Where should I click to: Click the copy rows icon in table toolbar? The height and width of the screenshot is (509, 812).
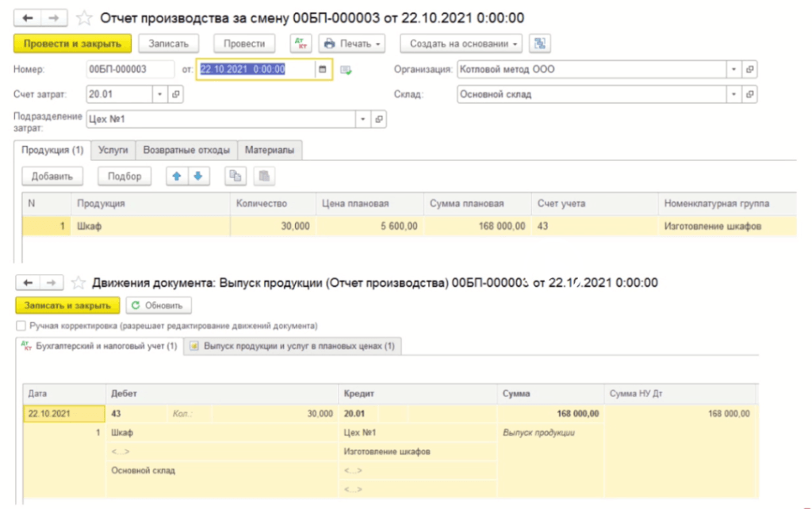[236, 176]
